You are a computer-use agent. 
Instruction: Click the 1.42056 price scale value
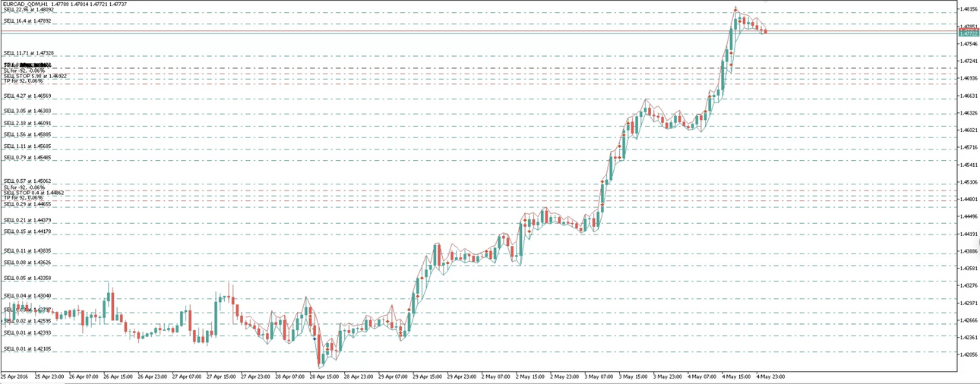967,354
